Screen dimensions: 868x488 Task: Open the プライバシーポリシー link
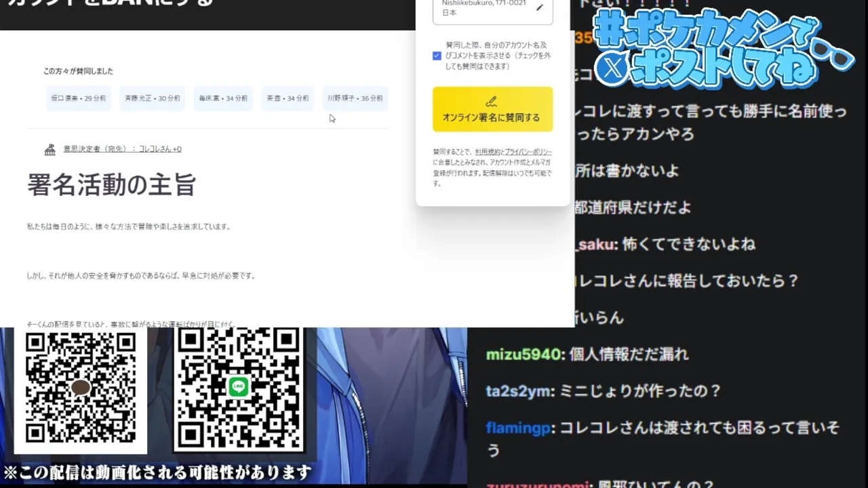point(528,152)
